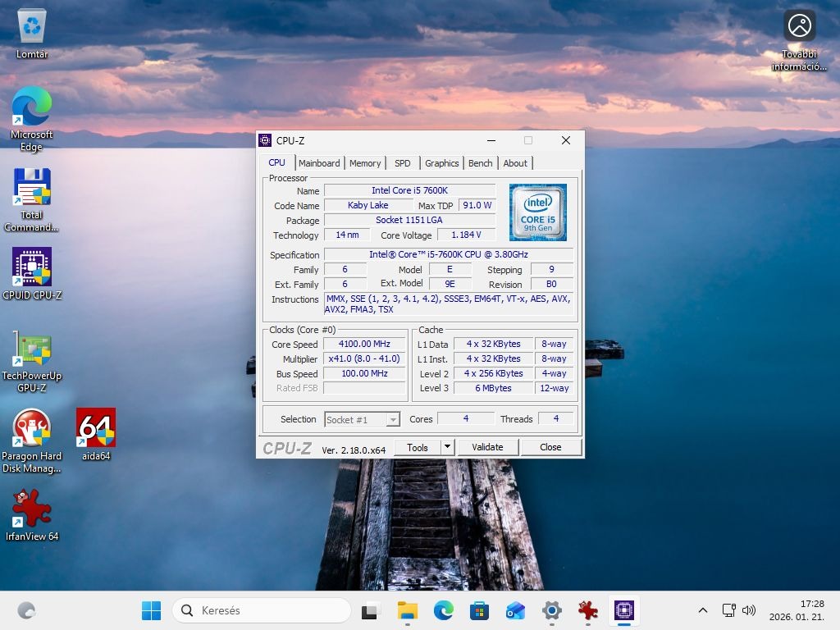The height and width of the screenshot is (630, 840).
Task: Click the Close button in CPU-Z
Action: tap(550, 447)
